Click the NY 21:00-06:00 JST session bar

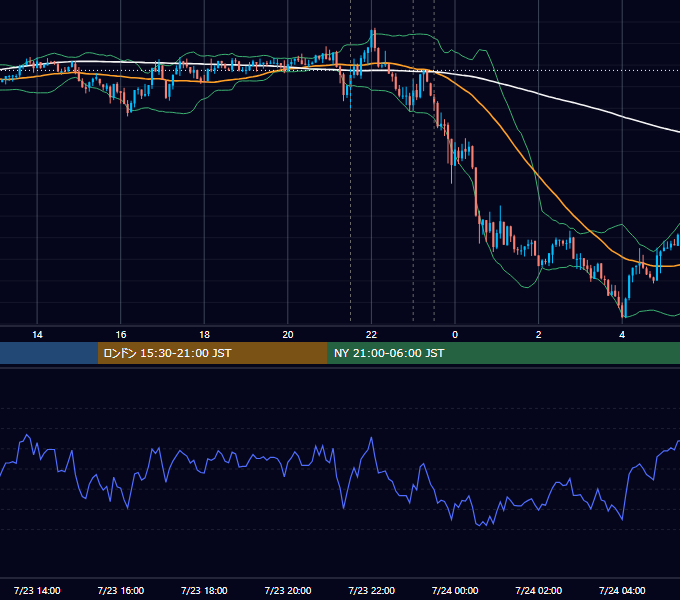click(503, 353)
